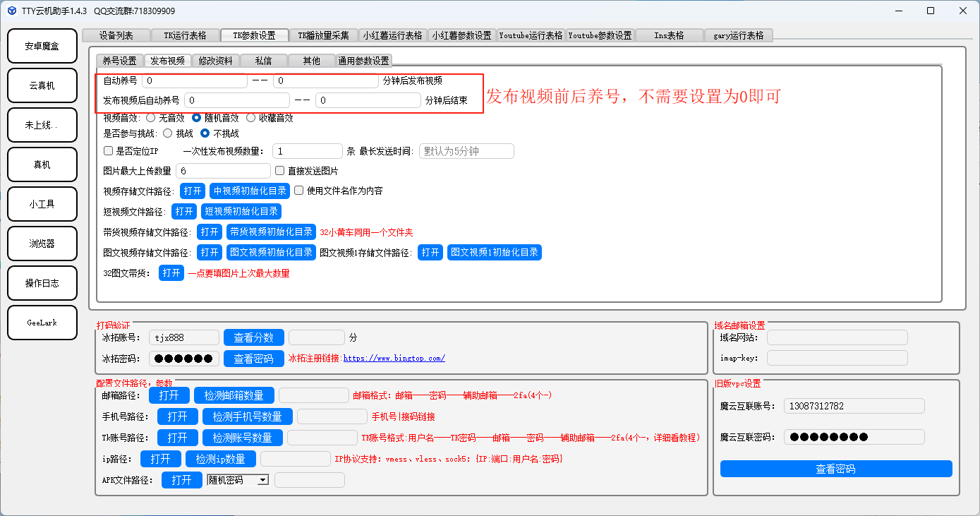Screen dimensions: 980x516
Task: Switch to the 设备列表 tab
Action: (116, 35)
